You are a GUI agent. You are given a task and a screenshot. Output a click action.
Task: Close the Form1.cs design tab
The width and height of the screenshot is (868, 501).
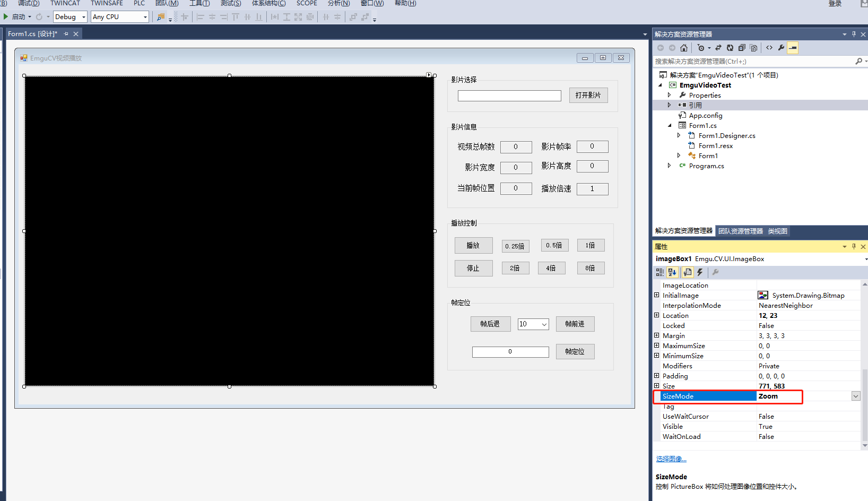tap(76, 34)
